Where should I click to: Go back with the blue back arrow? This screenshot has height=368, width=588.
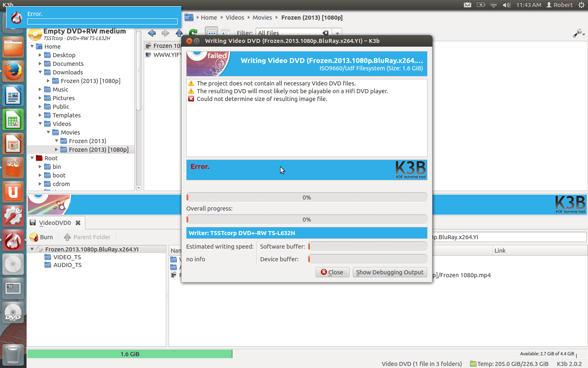(x=152, y=33)
